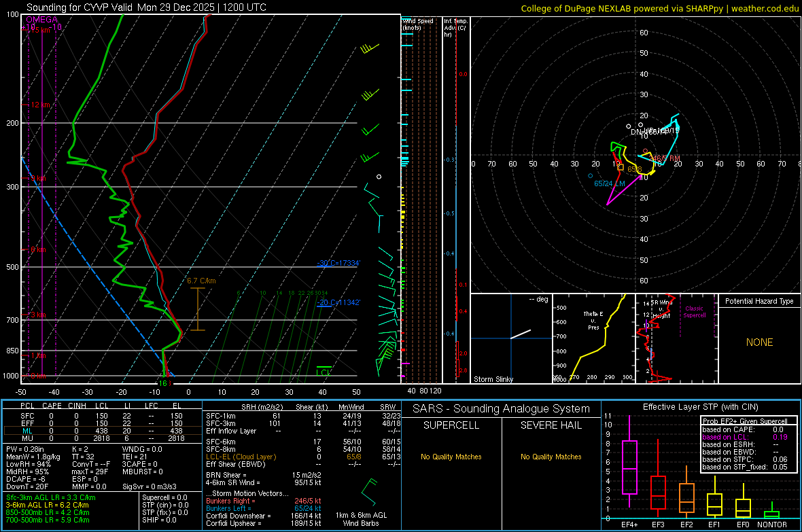The image size is (802, 532).
Task: Click the SHIP = 0.0 value
Action: click(x=159, y=520)
